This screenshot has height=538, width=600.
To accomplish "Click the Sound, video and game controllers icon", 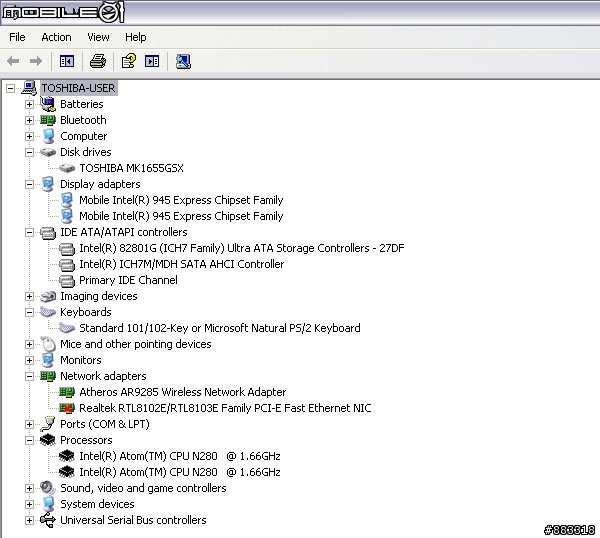I will click(x=48, y=488).
